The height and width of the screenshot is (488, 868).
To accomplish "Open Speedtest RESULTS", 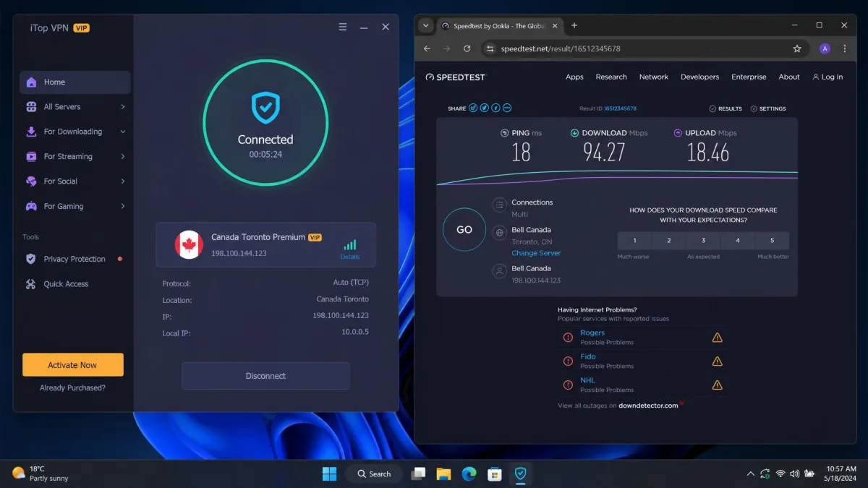I will [x=726, y=108].
